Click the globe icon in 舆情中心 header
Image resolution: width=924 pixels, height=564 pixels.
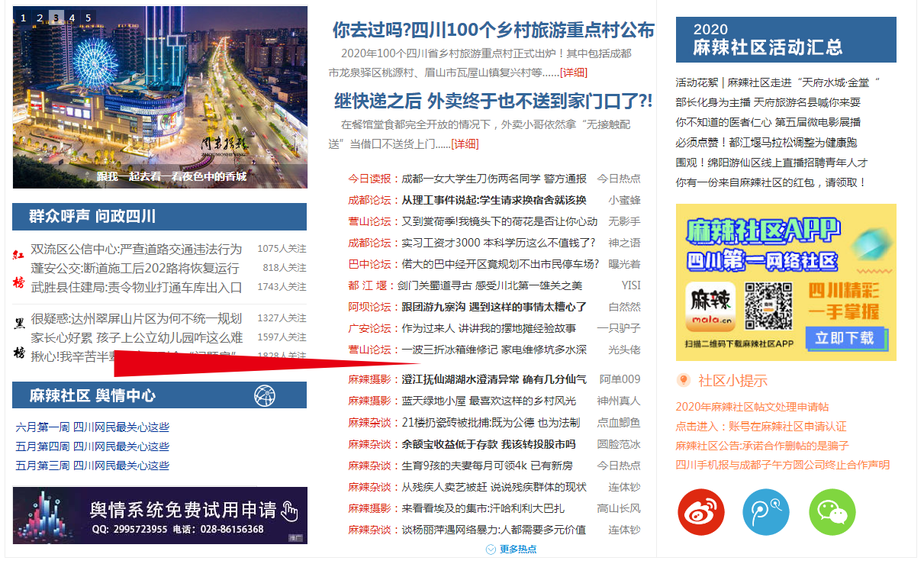(x=264, y=395)
